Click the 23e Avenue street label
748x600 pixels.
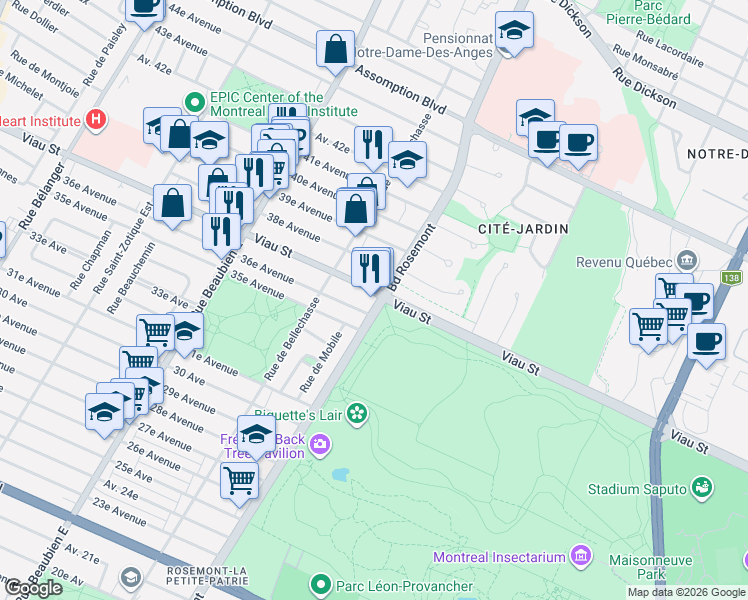coord(119,512)
